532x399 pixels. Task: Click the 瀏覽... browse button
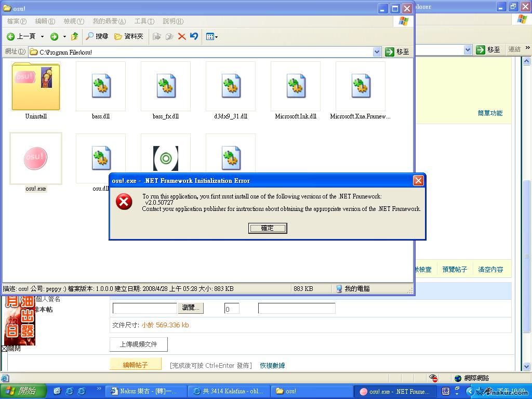191,308
